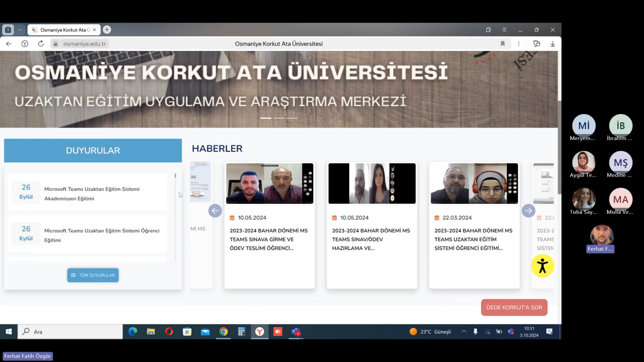The width and height of the screenshot is (644, 362).
Task: Open the taskbar clock showing 10:31
Action: (529, 332)
